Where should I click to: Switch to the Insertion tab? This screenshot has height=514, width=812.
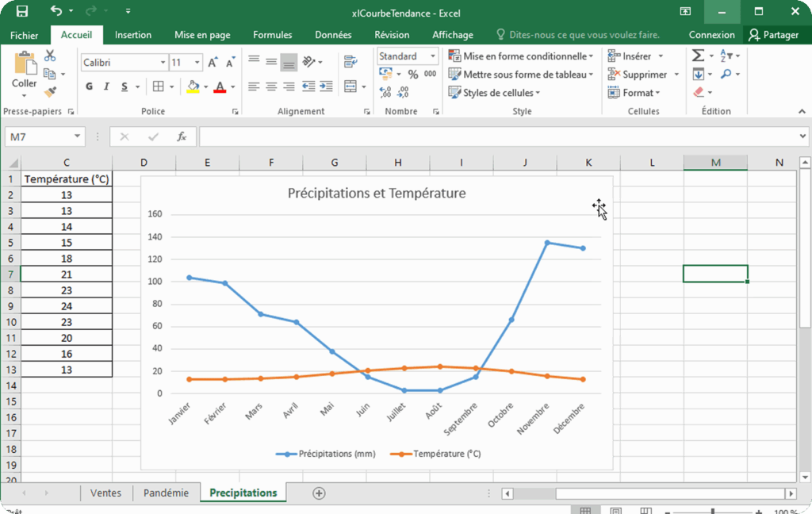[x=133, y=35]
